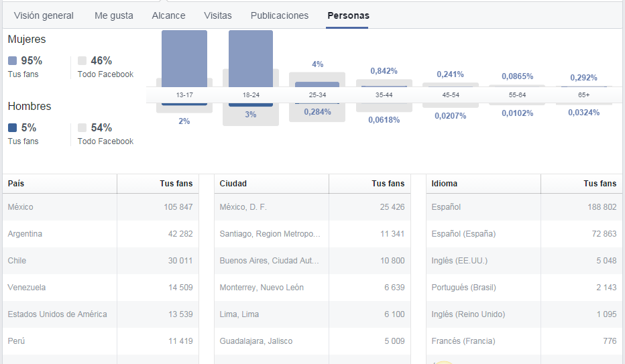Click the 0,0618% men value
Image resolution: width=625 pixels, height=364 pixels.
pos(384,119)
